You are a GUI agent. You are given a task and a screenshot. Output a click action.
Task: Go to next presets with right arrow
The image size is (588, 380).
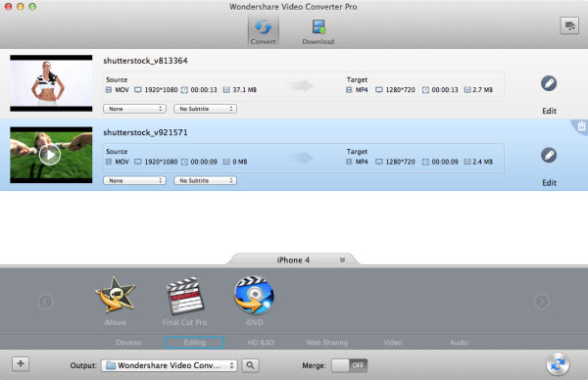point(542,302)
